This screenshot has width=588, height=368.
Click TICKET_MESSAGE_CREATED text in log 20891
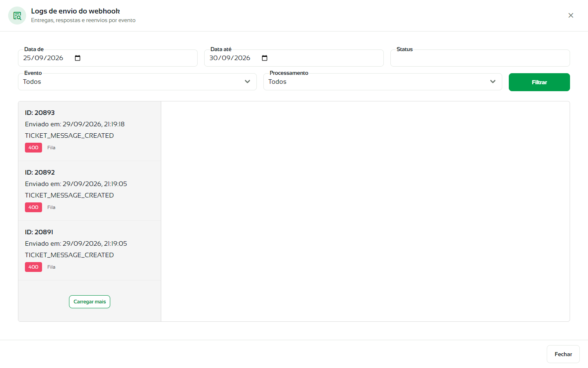69,255
